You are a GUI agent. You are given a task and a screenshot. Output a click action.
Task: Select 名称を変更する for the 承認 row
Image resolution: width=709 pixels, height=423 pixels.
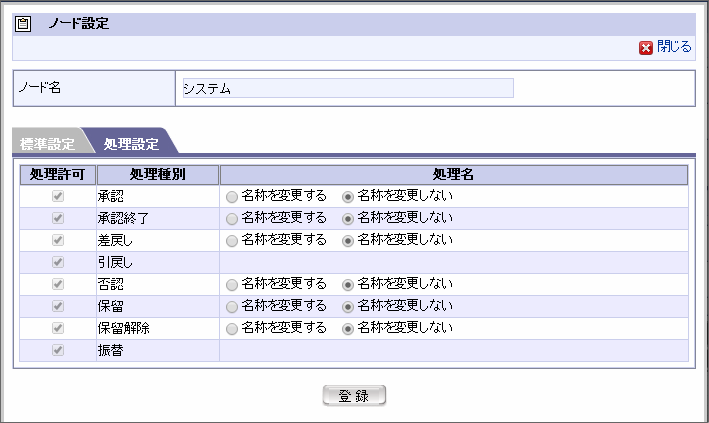click(232, 197)
